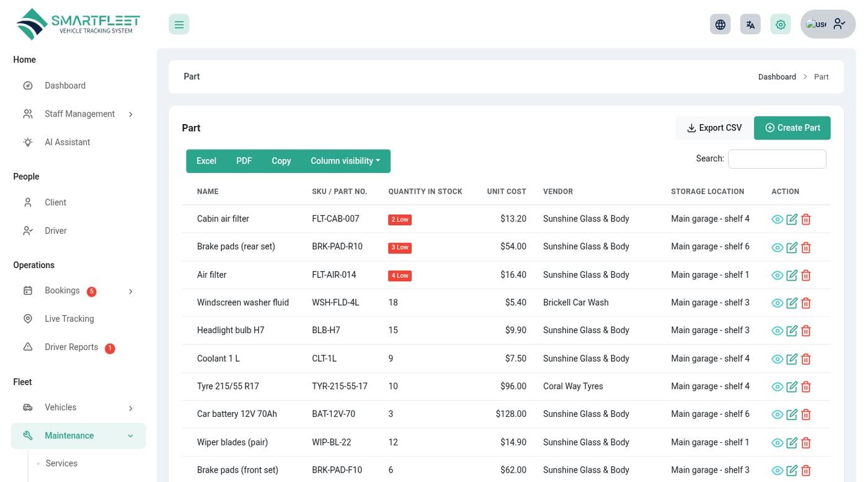The width and height of the screenshot is (868, 482).
Task: Export table to Excel
Action: [206, 161]
